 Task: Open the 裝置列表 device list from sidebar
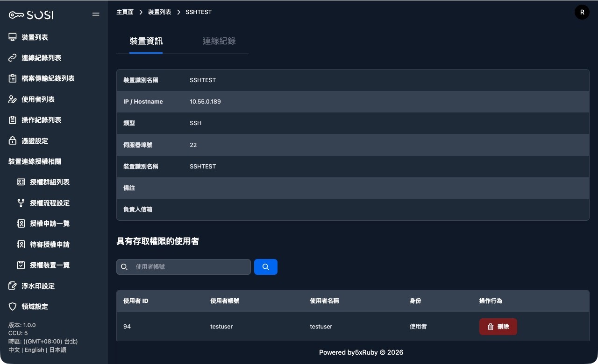pyautogui.click(x=35, y=37)
